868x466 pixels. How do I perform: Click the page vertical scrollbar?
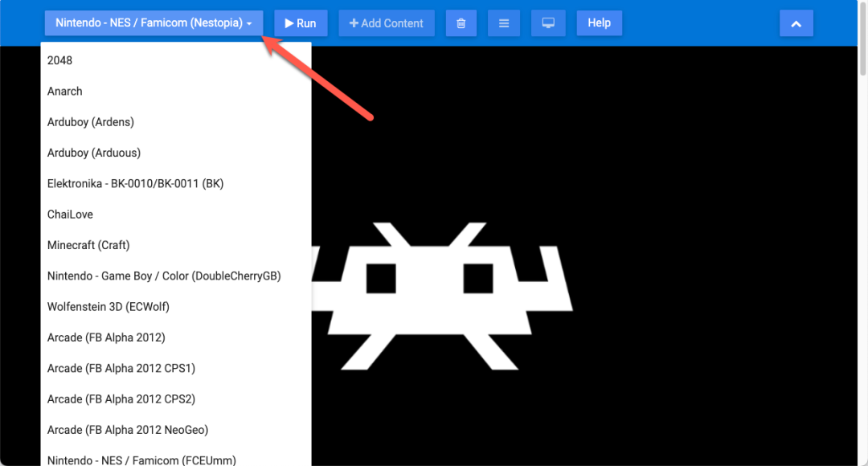tap(863, 38)
